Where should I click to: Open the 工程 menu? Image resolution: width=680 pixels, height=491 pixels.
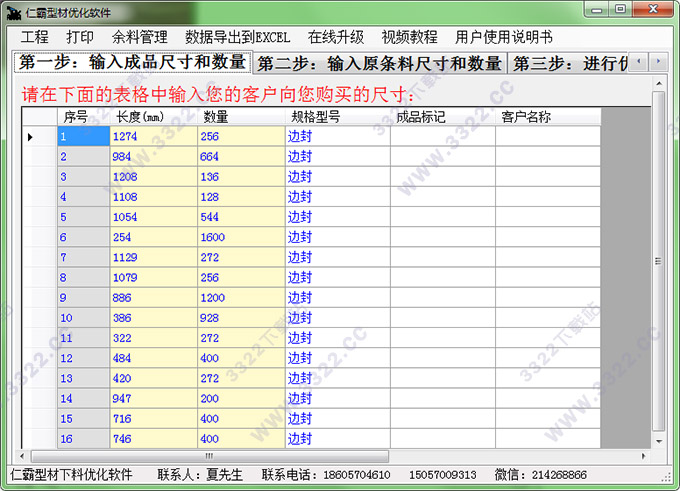(34, 37)
